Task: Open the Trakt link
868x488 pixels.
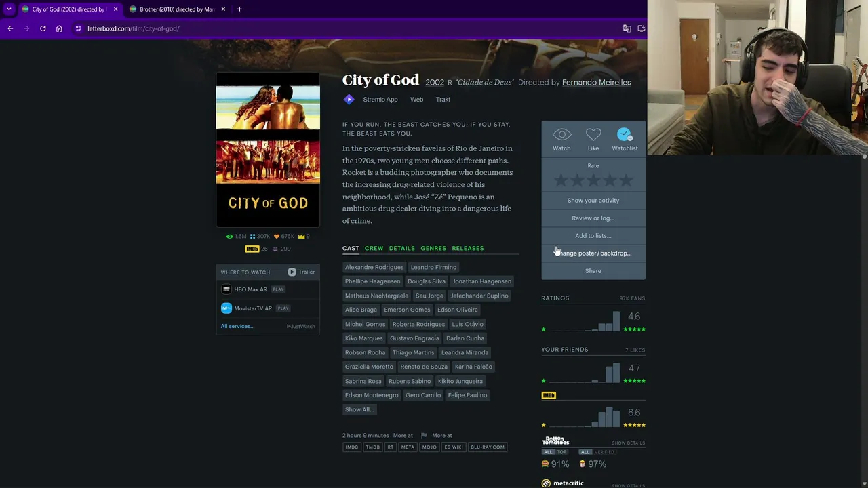Action: (x=443, y=100)
